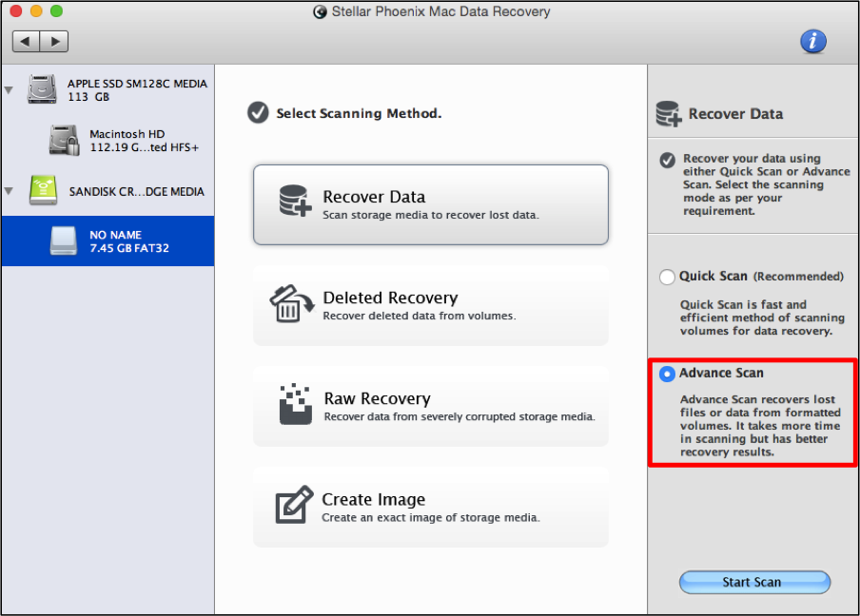
Task: Click the Quick Scan (Recommended) label
Action: pos(761,277)
